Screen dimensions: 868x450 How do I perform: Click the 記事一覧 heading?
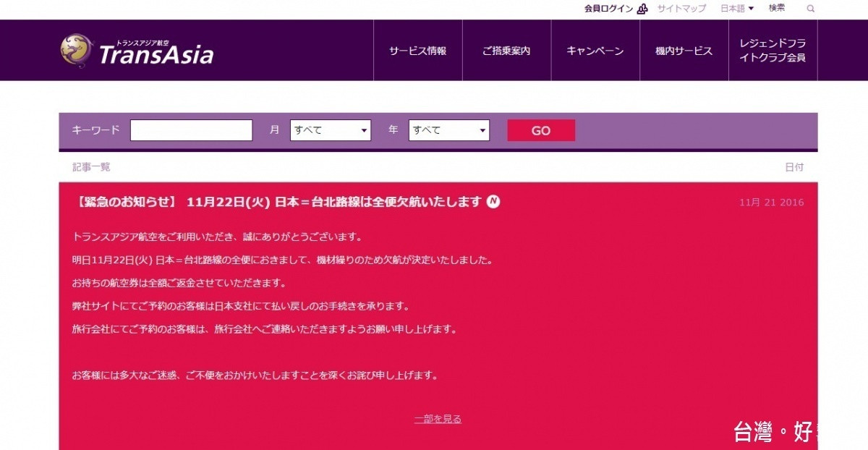[91, 167]
